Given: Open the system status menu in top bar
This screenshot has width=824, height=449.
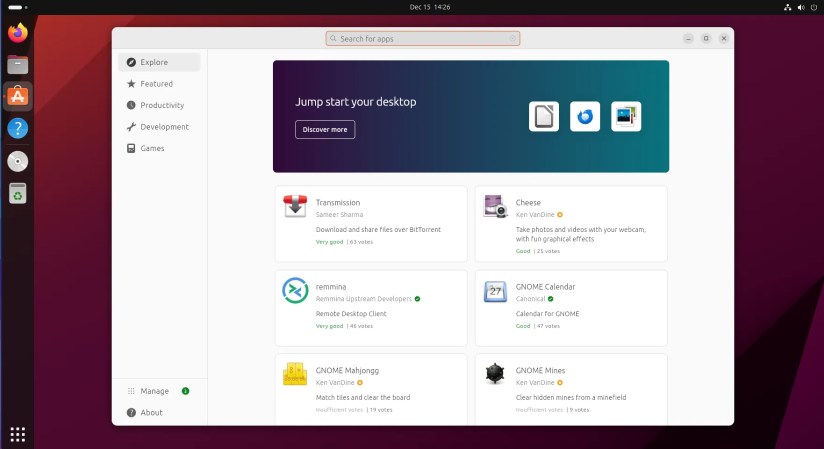Looking at the screenshot, I should [800, 7].
